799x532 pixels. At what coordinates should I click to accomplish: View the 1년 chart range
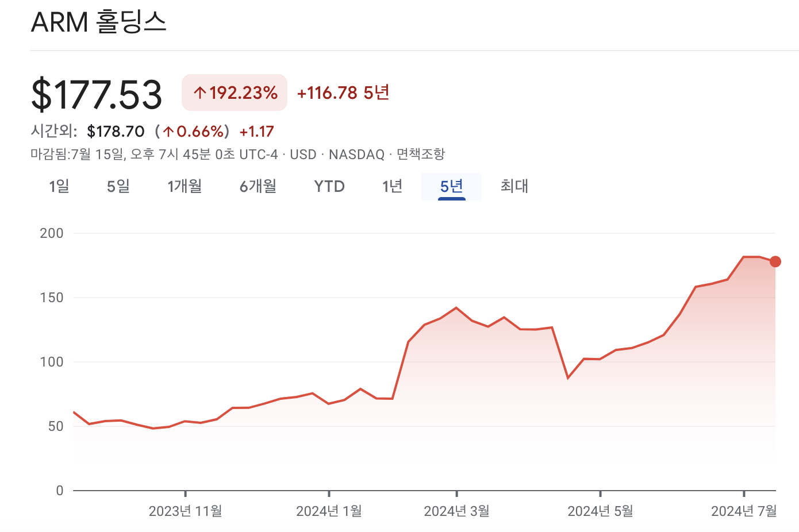point(391,186)
